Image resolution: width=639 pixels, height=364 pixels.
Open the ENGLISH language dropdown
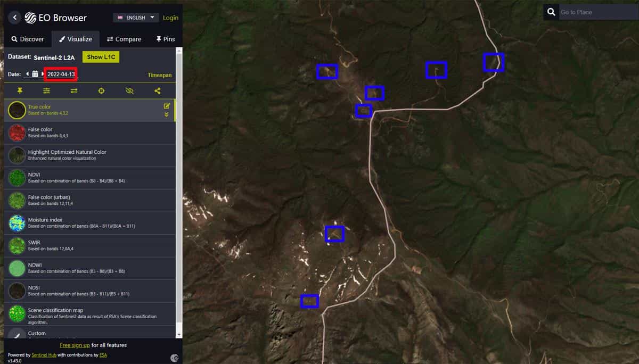136,18
